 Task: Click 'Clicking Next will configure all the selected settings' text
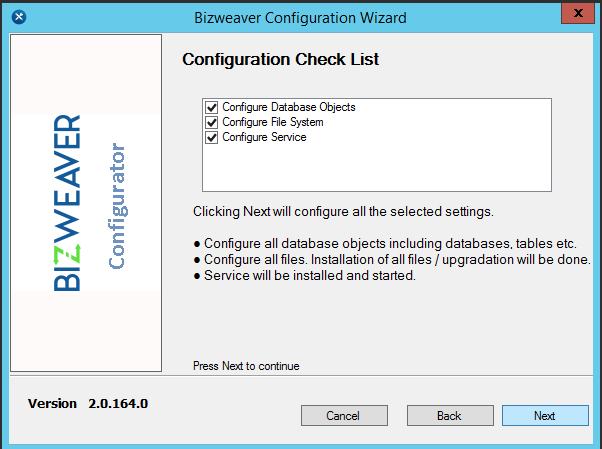[x=343, y=212]
